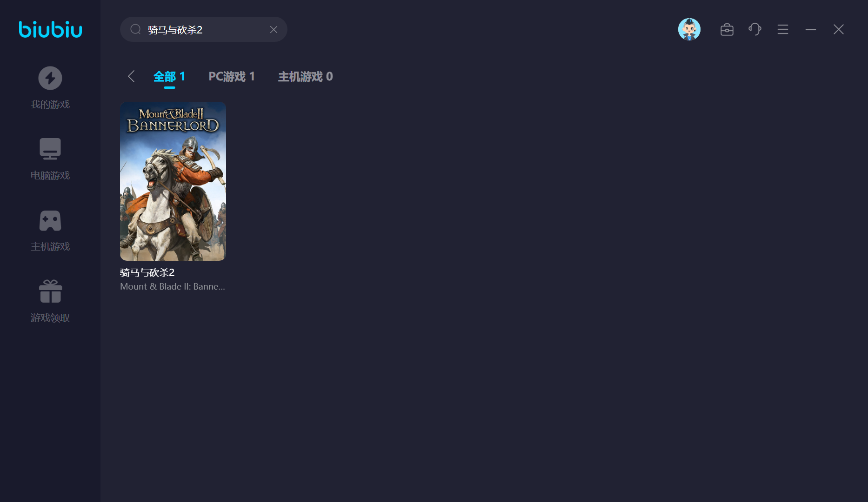Open the 主机游戏 gamepad sidebar section
Screen dimensions: 868x502
(x=50, y=230)
